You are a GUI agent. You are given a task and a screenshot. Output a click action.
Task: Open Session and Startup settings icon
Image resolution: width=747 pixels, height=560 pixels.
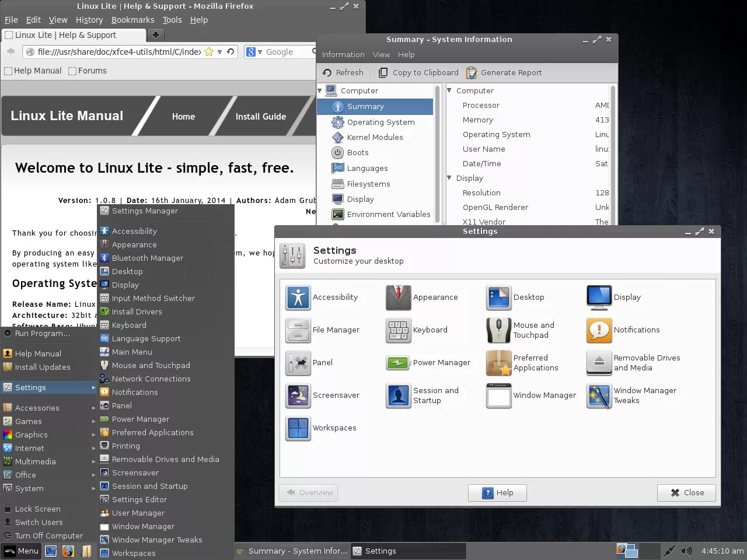point(399,395)
